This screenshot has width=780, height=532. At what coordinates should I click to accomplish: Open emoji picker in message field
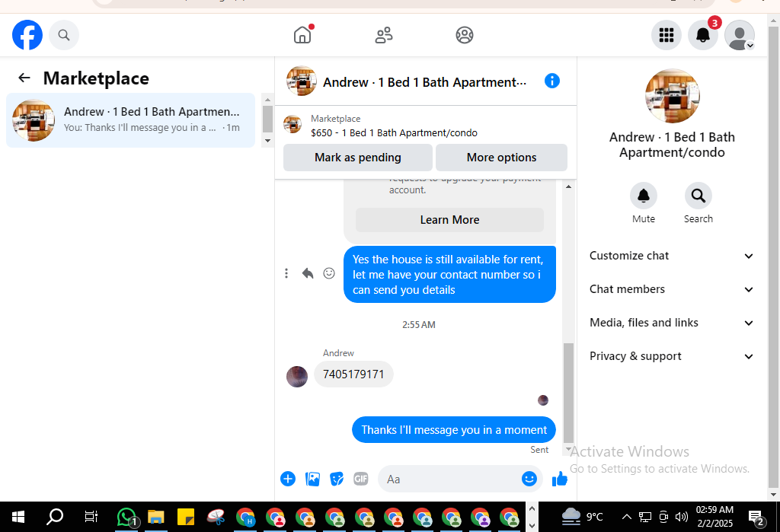pyautogui.click(x=529, y=479)
